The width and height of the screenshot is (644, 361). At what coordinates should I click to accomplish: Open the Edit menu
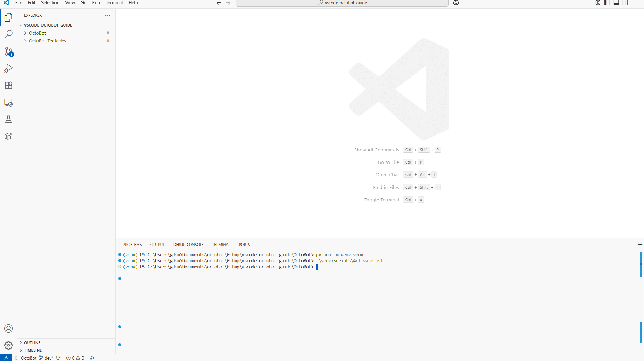[31, 3]
